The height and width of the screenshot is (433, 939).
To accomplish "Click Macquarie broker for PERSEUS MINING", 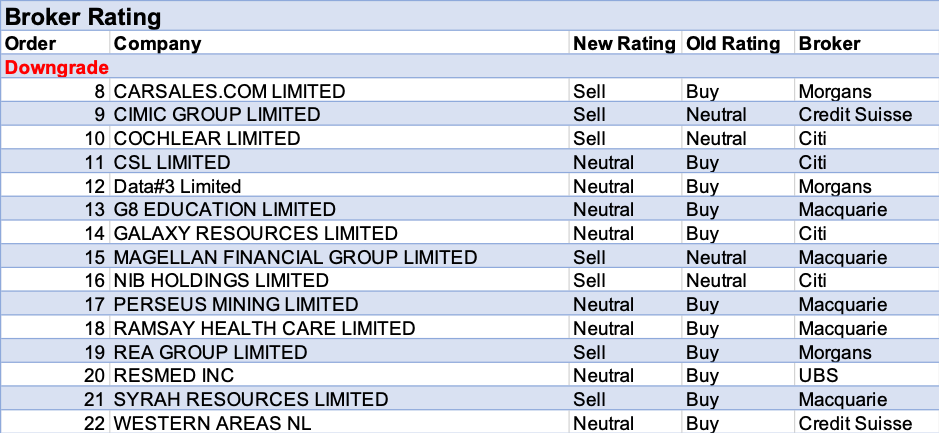I will pyautogui.click(x=842, y=304).
